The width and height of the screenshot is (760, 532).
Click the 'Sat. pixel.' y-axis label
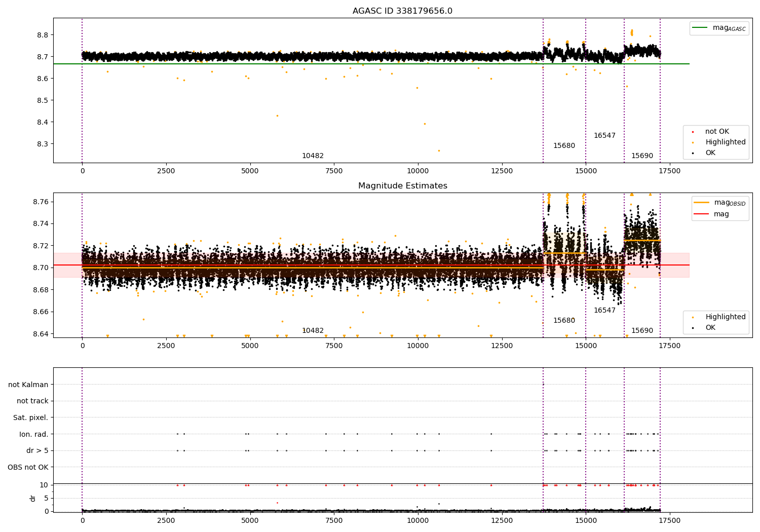[x=31, y=418]
